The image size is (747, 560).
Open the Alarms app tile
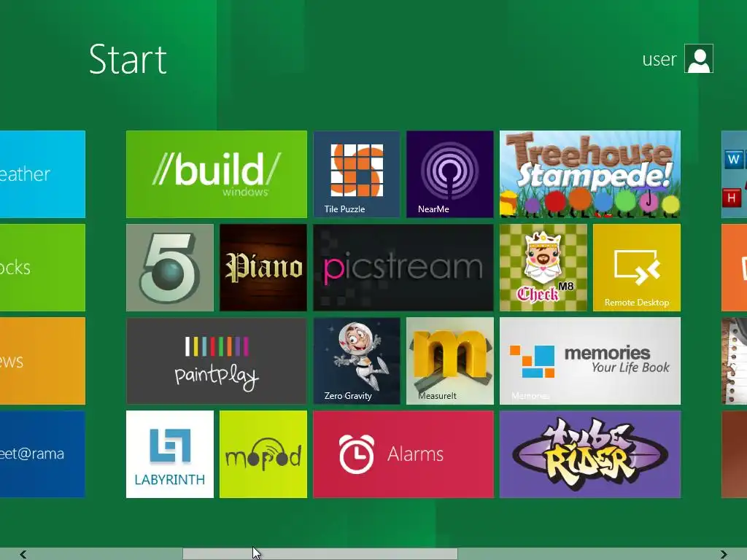pyautogui.click(x=403, y=454)
